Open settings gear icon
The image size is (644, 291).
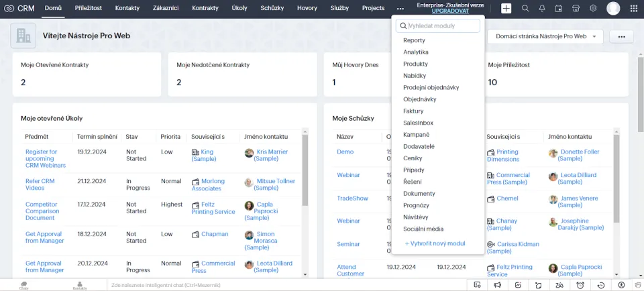[x=593, y=8]
